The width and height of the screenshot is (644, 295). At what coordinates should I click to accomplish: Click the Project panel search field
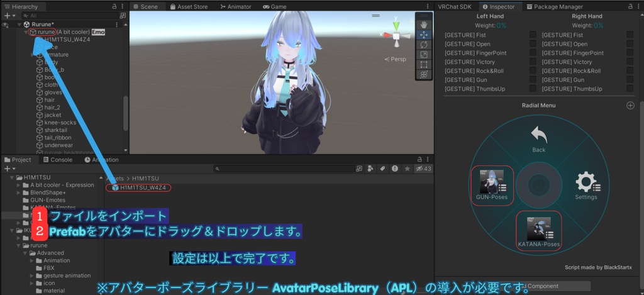click(285, 169)
